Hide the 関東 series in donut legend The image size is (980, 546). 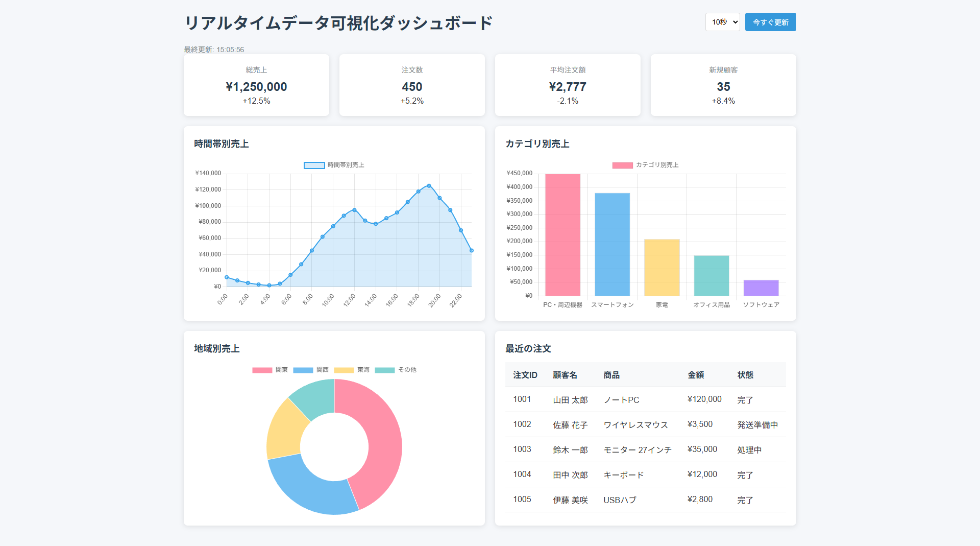270,370
